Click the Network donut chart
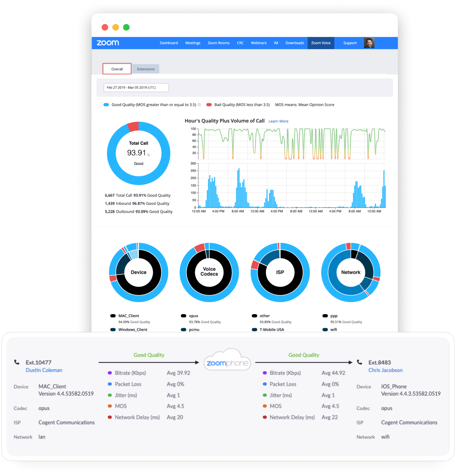The image size is (458, 476). [x=351, y=272]
